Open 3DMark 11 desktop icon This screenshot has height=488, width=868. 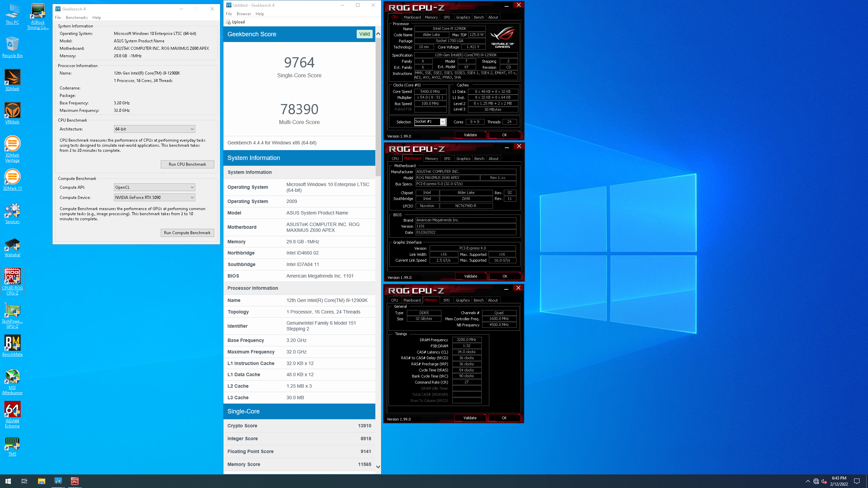(12, 180)
